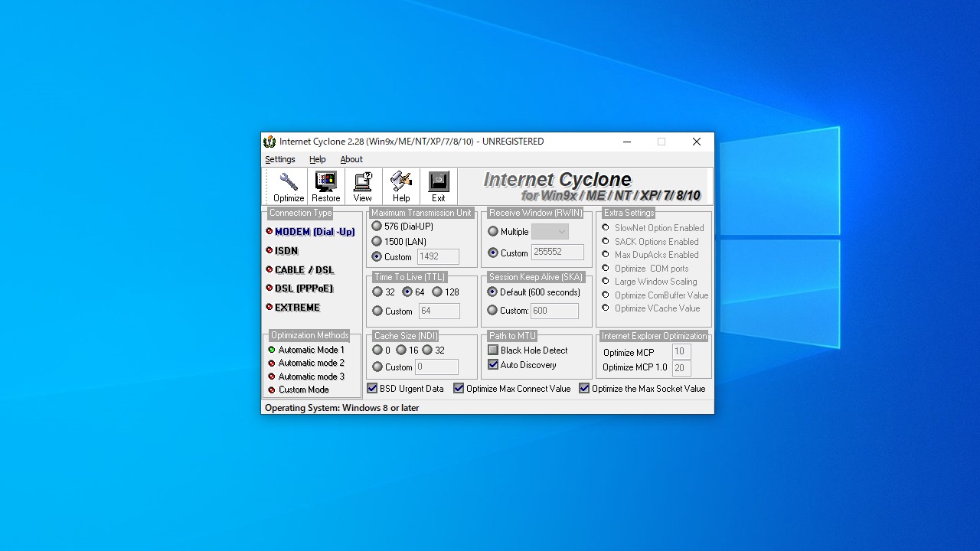Select Custom Cache Size radio button
980x551 pixels.
[377, 367]
